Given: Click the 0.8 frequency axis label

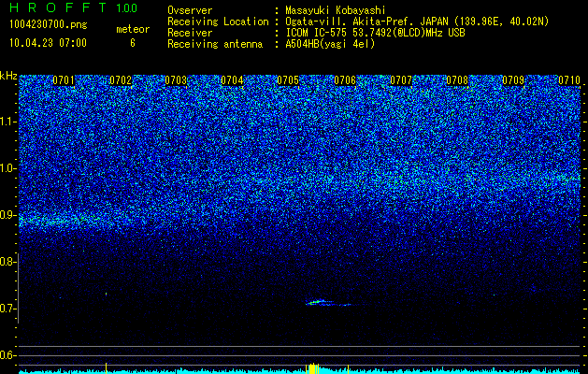Looking at the screenshot, I should pyautogui.click(x=6, y=262).
